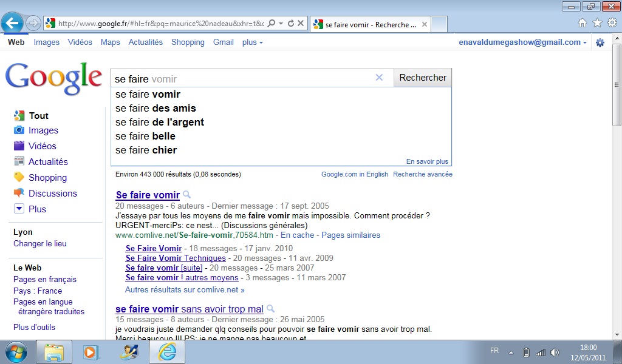Select the Tout filter icon in sidebar
The height and width of the screenshot is (364, 622).
point(19,116)
